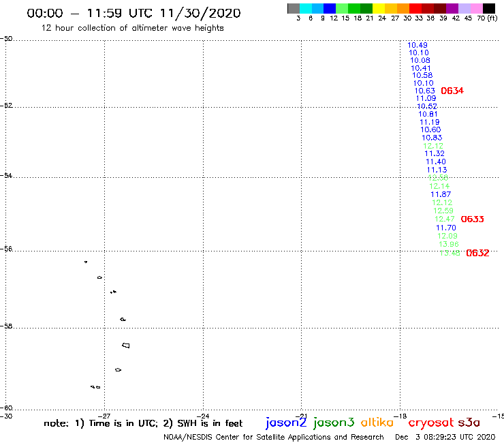504x443 pixels.
Task: Click wave height value 11.40
Action: (436, 162)
